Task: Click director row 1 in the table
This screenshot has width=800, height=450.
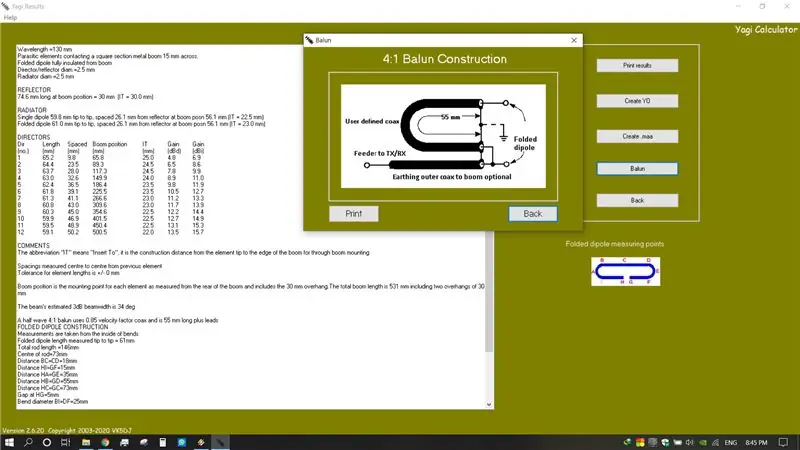Action: 111,158
